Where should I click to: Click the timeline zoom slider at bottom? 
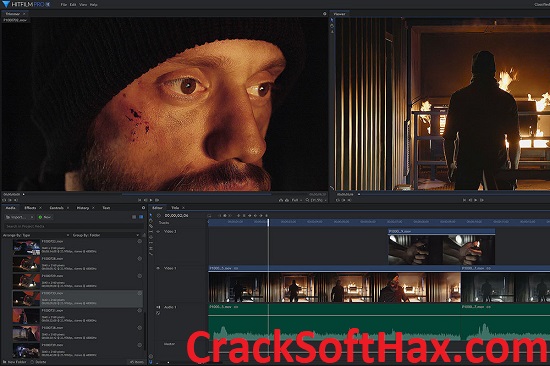tap(168, 362)
